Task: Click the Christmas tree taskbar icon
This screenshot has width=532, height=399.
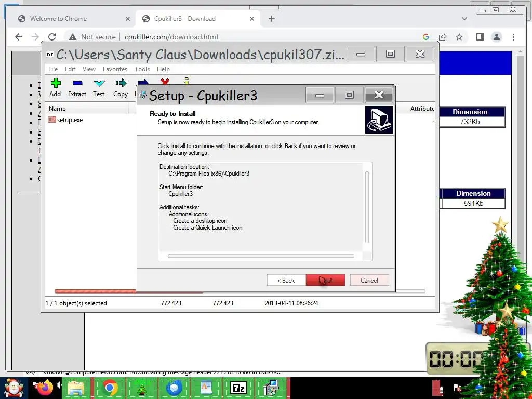Action: pyautogui.click(x=142, y=389)
